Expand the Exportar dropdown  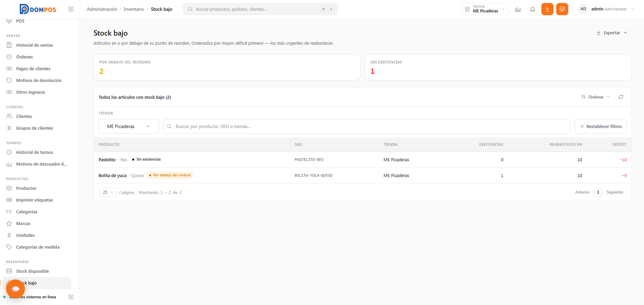tap(612, 33)
